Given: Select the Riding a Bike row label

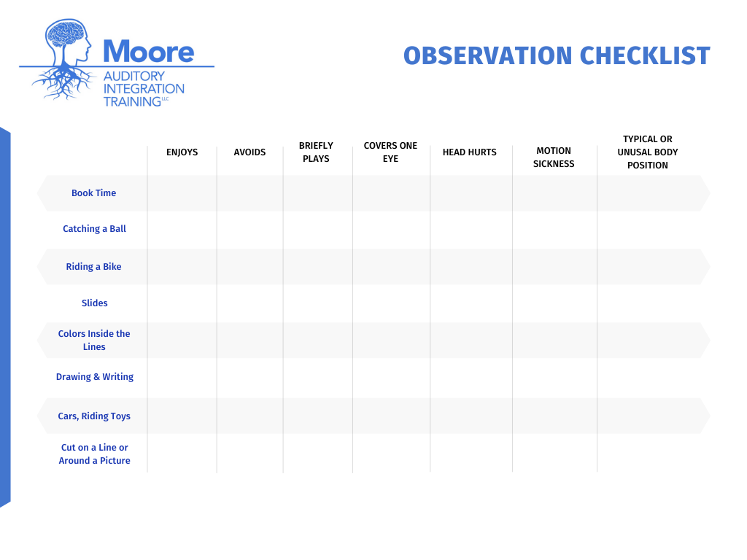Looking at the screenshot, I should (x=93, y=266).
